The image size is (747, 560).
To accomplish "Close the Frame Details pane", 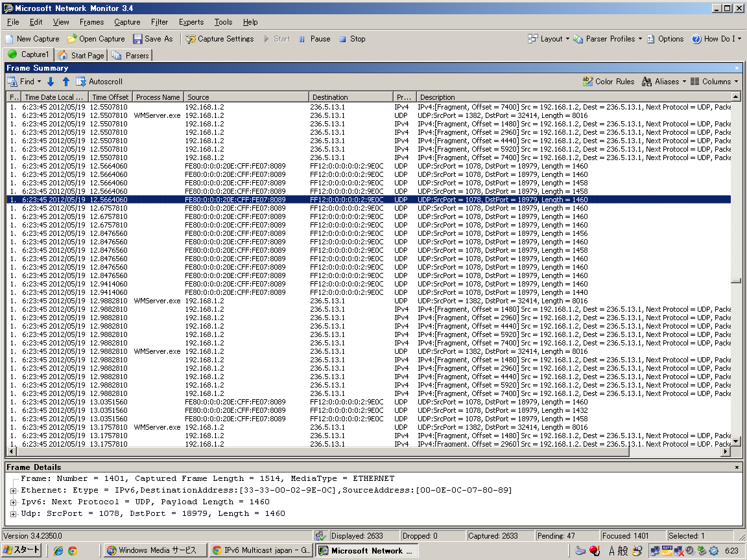I will tap(737, 467).
